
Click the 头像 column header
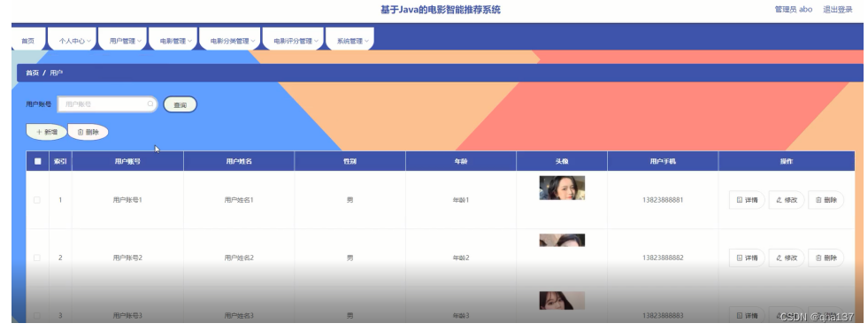click(x=562, y=162)
